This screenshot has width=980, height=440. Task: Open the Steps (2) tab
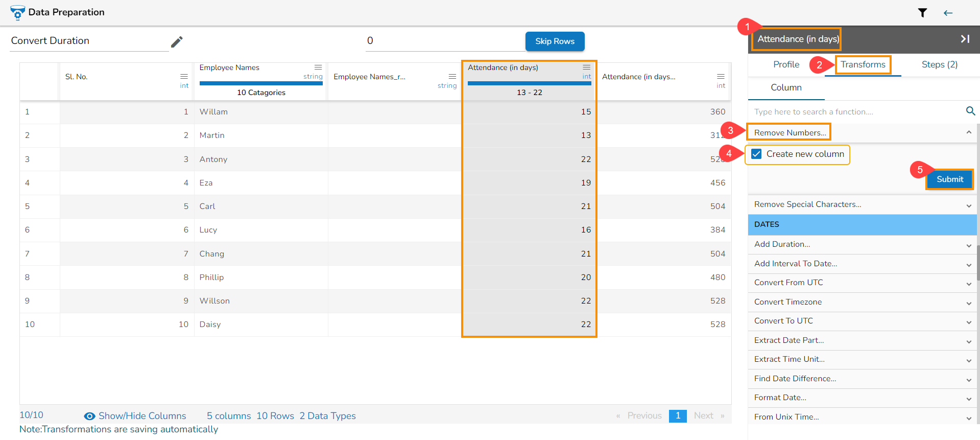[939, 64]
